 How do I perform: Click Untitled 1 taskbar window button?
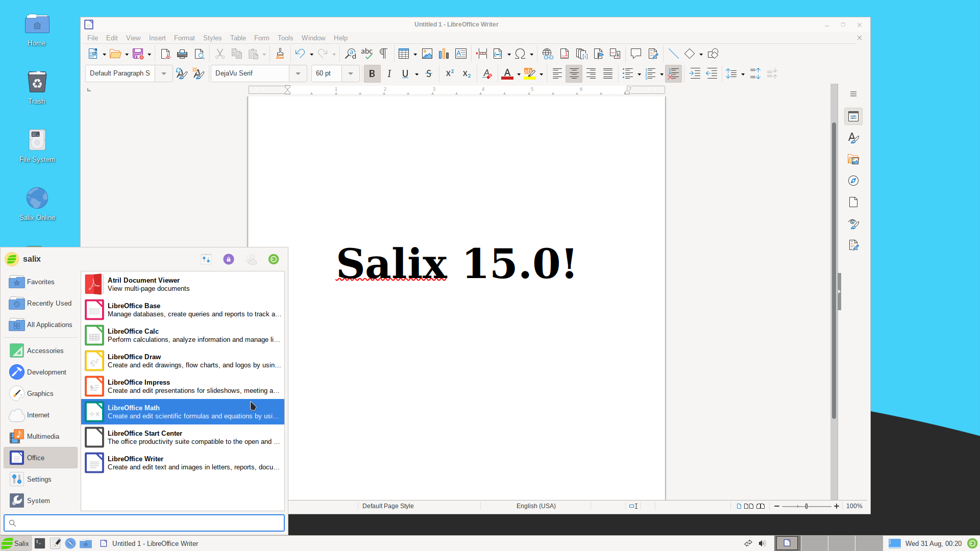[149, 543]
